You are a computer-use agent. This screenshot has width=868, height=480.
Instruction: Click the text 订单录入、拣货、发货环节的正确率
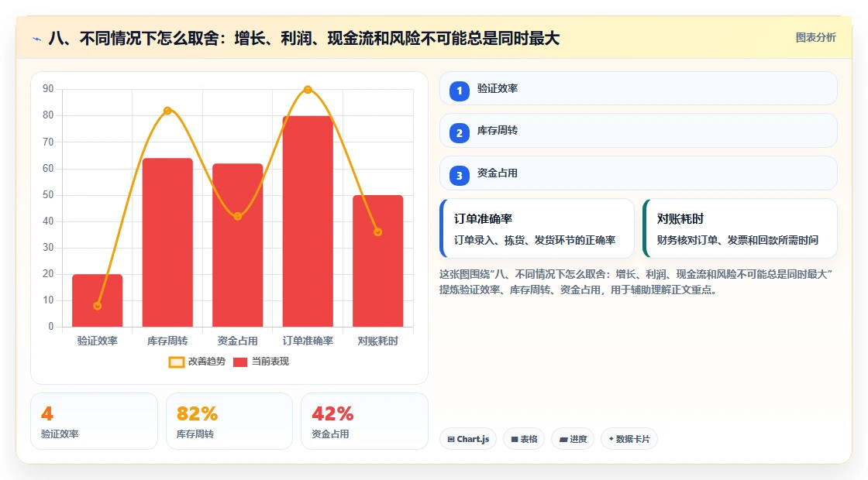[535, 241]
